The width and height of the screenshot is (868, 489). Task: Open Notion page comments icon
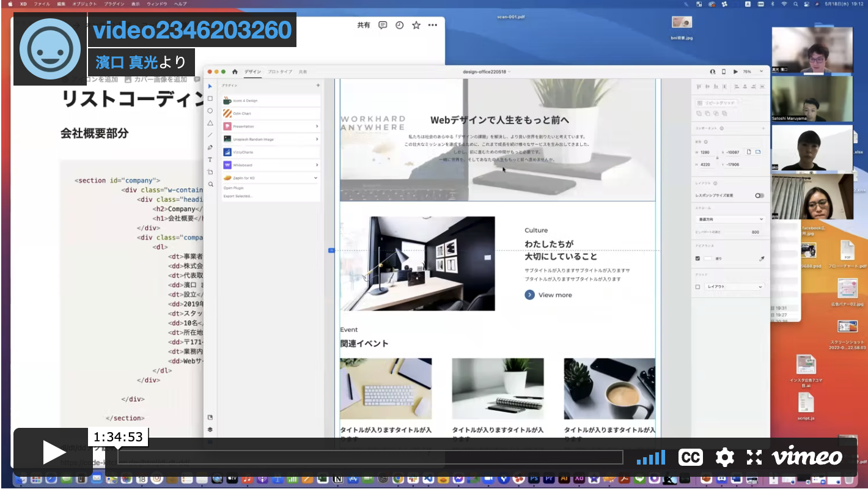[x=383, y=25]
